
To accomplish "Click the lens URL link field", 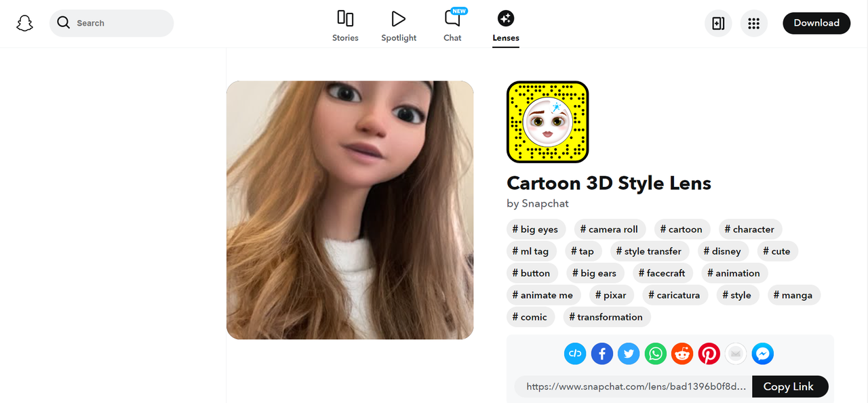I will point(633,386).
